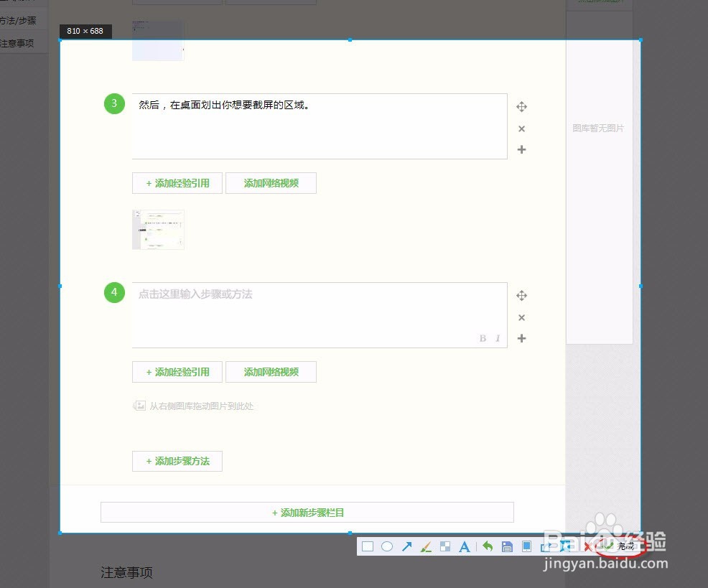Open the 方法/步骤 section in the sidebar

(18, 21)
